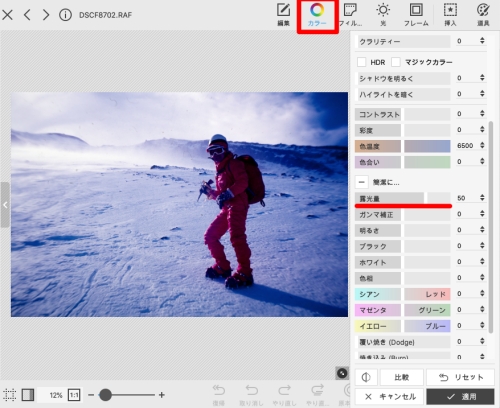Click the 覆い焼き (Dodge) slider
This screenshot has height=408, width=500.
coord(403,342)
